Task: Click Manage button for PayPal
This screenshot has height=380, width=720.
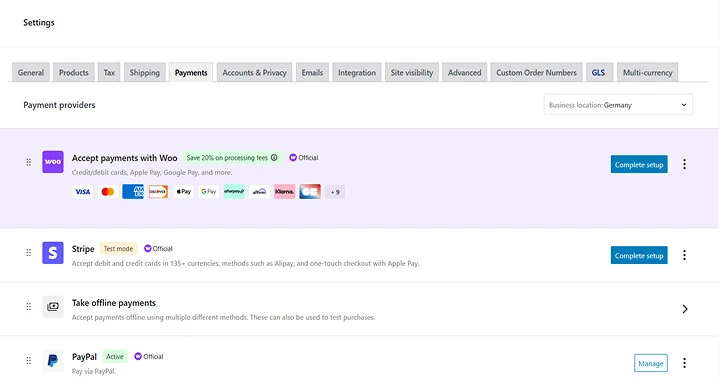Action: 651,363
